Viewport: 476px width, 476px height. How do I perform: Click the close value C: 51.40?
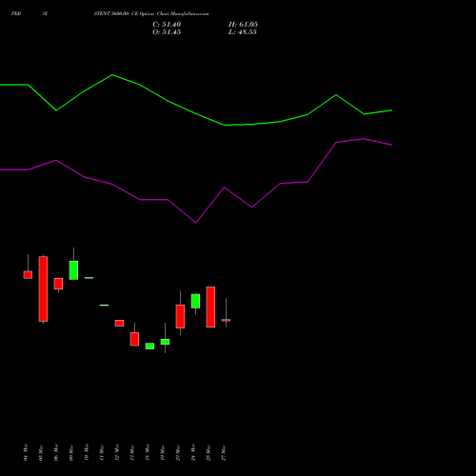point(167,25)
